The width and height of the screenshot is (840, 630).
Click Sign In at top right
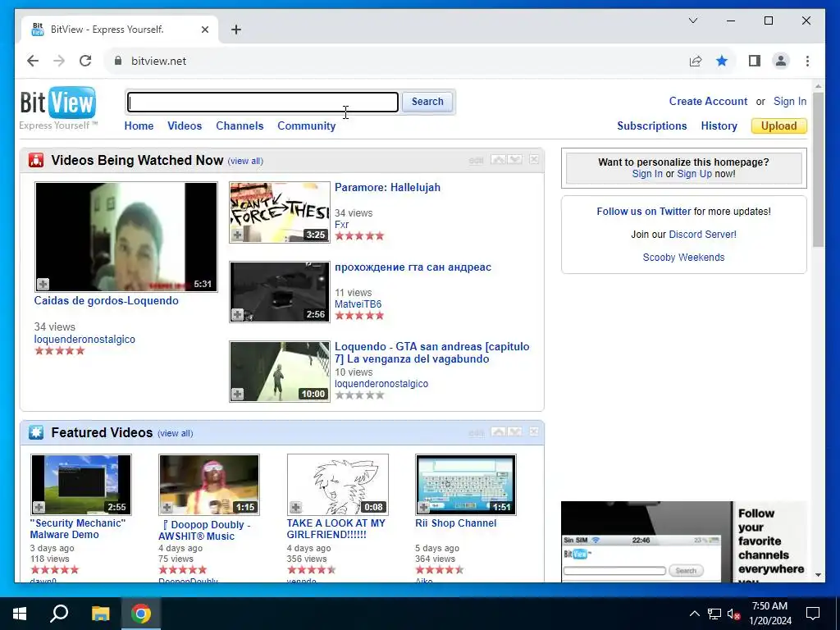click(790, 101)
